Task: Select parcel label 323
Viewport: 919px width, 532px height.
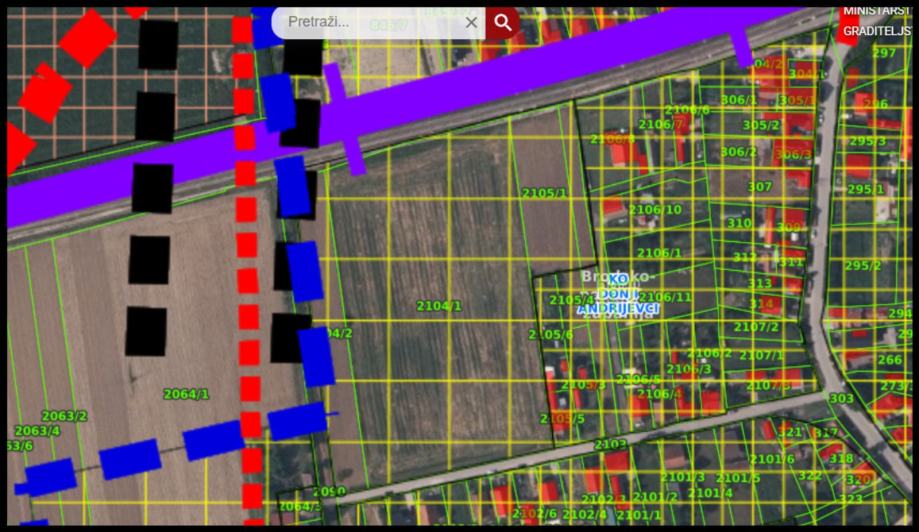Action: coord(850,499)
